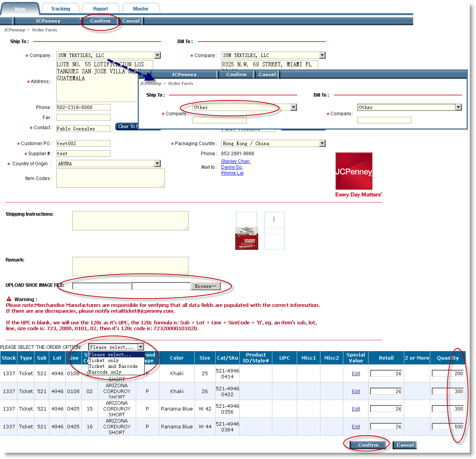
Task: Focus the Supplier # field
Action: 83,154
